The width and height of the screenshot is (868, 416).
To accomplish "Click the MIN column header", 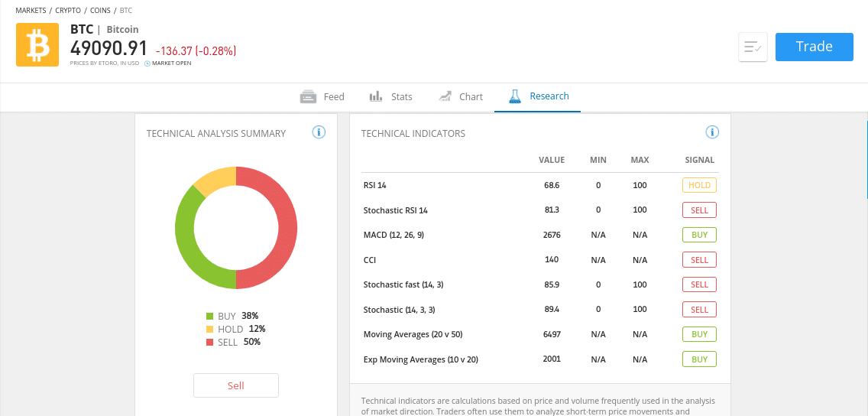I will (x=598, y=160).
